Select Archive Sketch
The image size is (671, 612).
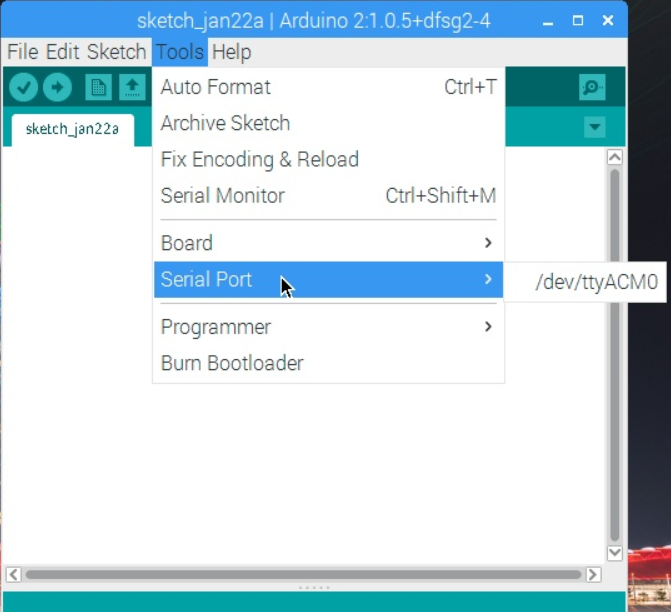(329, 123)
